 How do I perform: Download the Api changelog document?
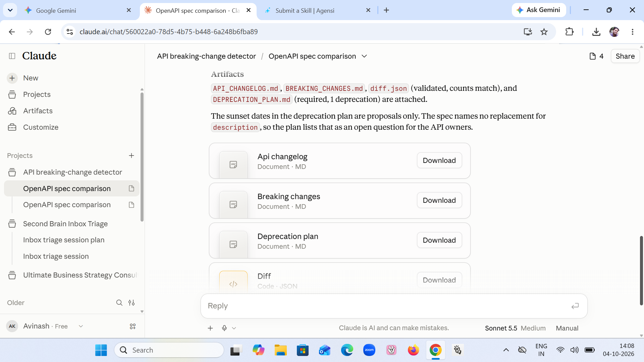click(x=439, y=161)
